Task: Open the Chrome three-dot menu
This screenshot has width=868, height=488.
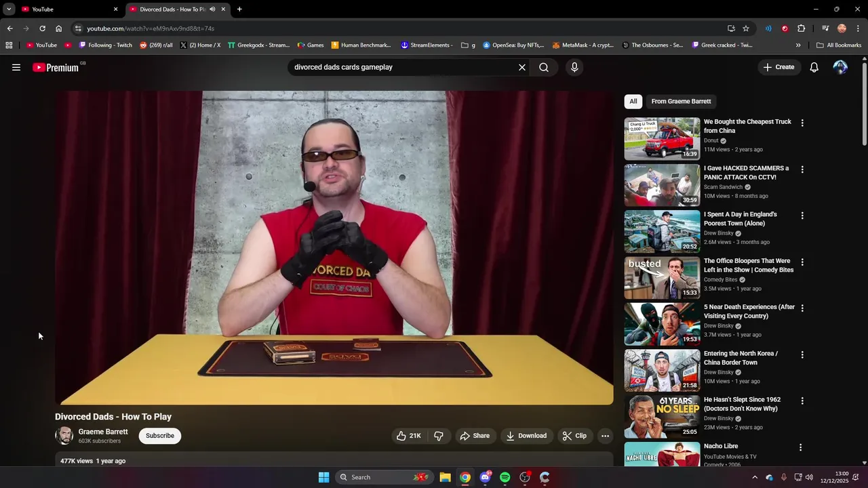Action: (857, 28)
